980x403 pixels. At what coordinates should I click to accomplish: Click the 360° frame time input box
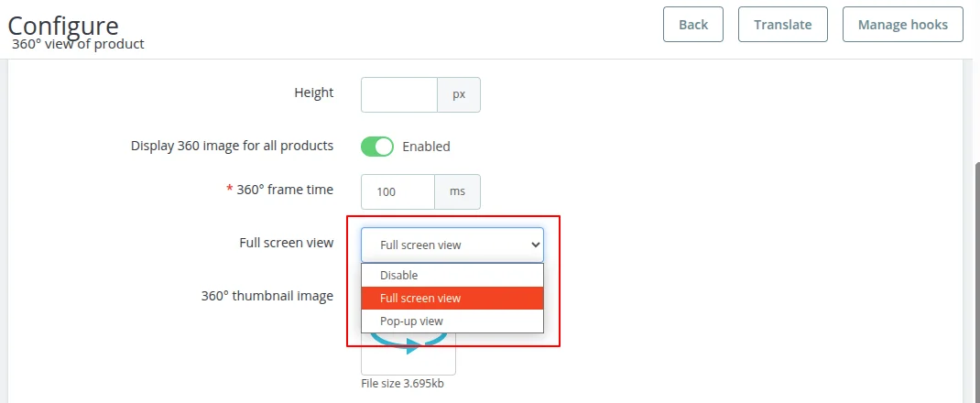coord(397,191)
